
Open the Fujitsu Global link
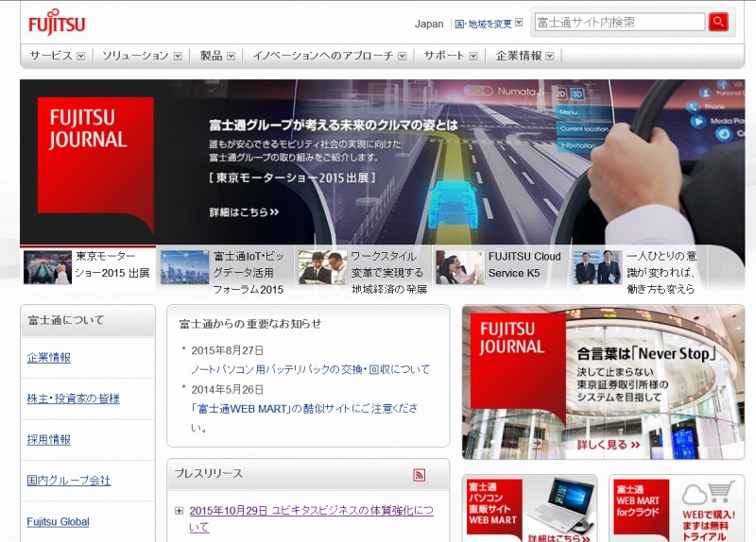point(58,521)
